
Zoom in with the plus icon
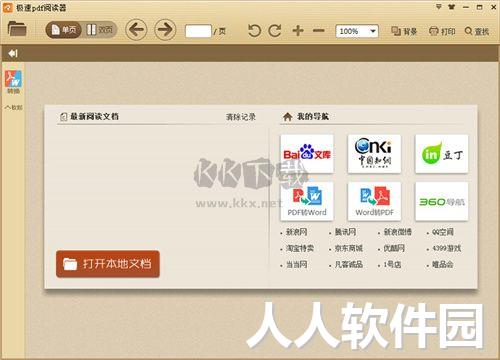click(298, 31)
